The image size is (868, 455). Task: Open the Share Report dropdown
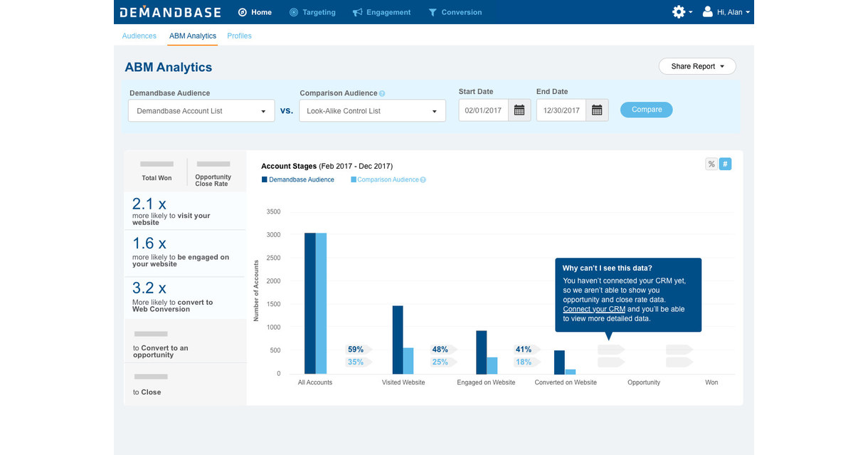point(697,66)
